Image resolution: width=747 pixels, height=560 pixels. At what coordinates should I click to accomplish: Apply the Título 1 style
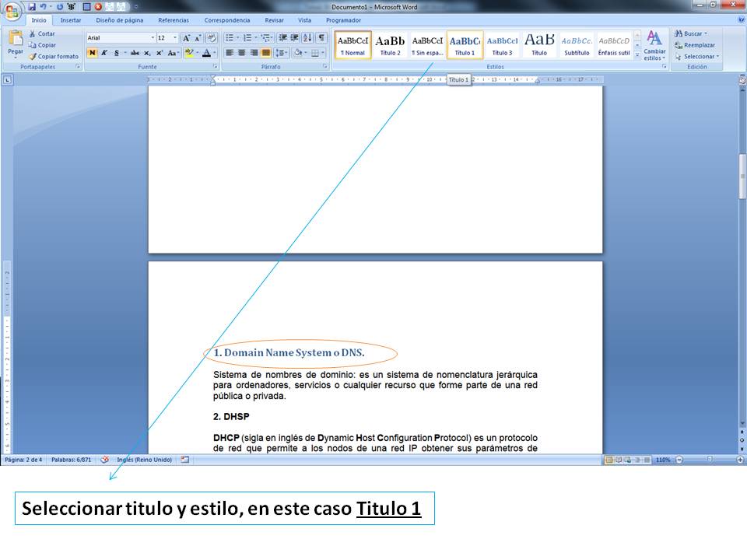[465, 44]
